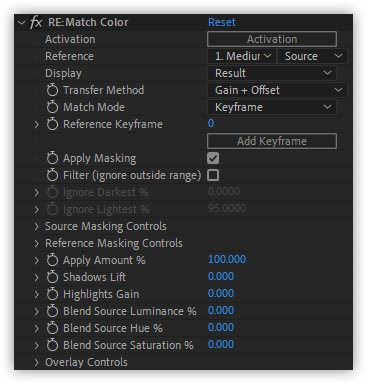Click the Blend Source Luminance % value

coord(221,310)
